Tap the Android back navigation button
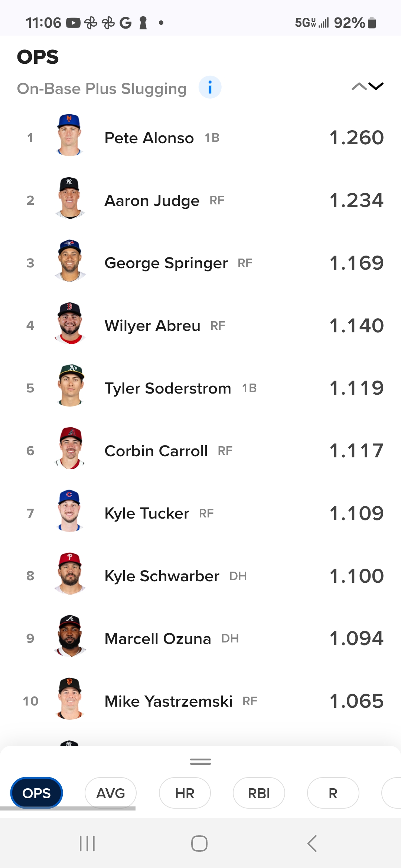The width and height of the screenshot is (401, 868). click(312, 844)
